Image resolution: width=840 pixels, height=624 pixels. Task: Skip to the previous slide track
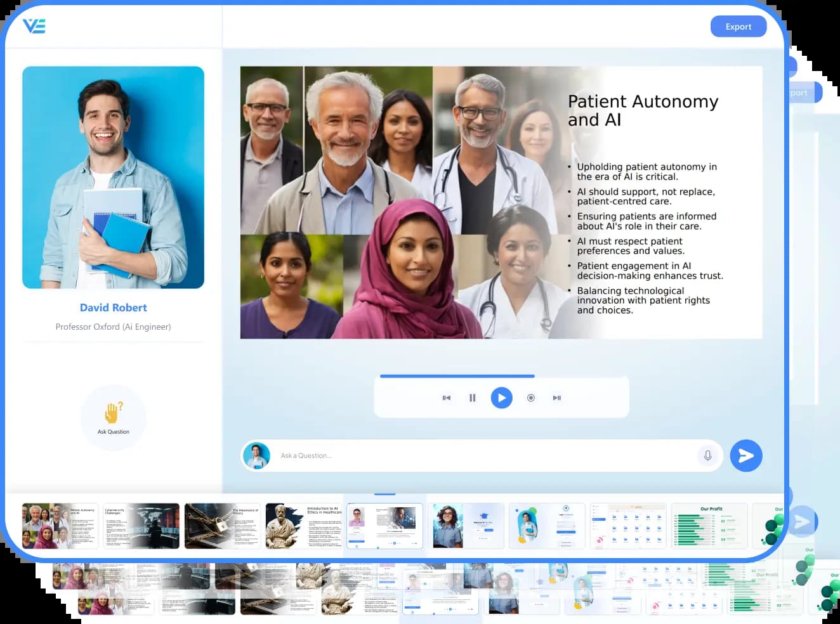pos(447,398)
